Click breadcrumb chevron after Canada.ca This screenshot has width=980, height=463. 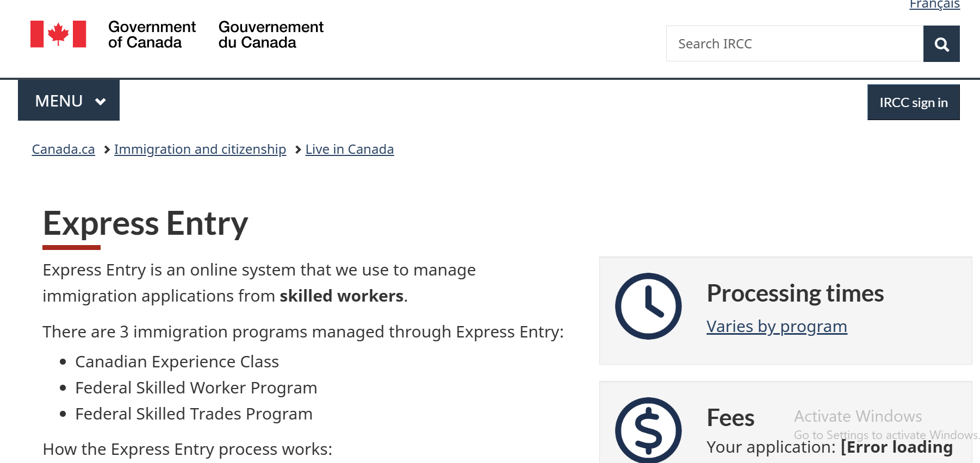(107, 149)
